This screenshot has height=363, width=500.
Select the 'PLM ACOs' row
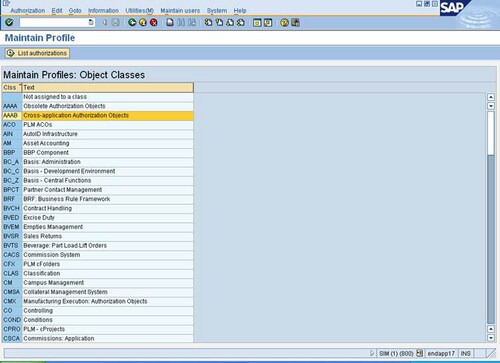[x=98, y=125]
